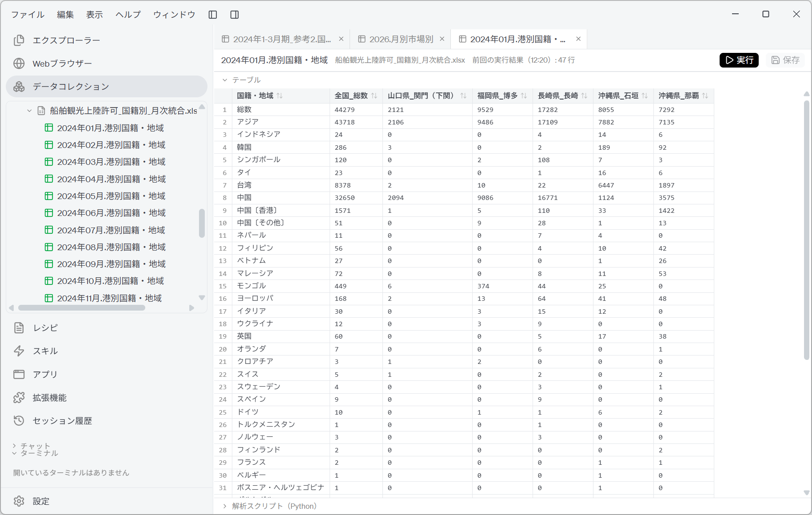Click the tree panel horizontal scrollbar
Image resolution: width=812 pixels, height=515 pixels.
[x=82, y=308]
